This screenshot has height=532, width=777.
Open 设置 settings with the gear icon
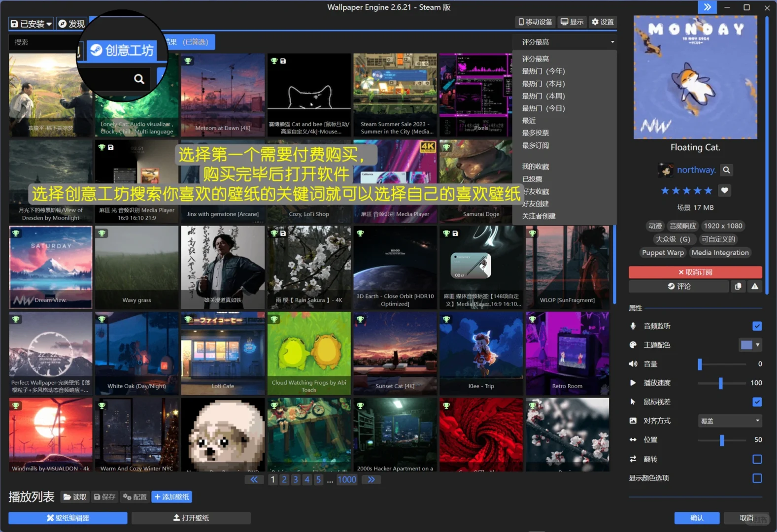pyautogui.click(x=603, y=22)
